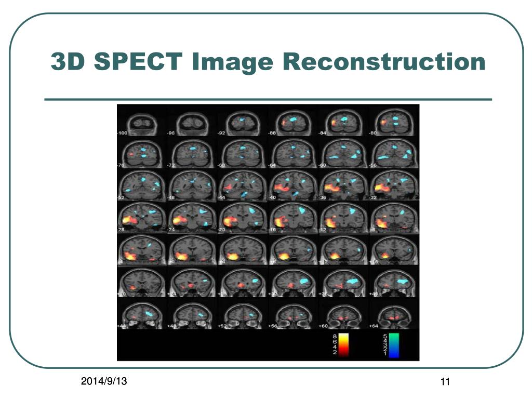This screenshot has height=399, width=532.
Task: Select the brain slice labeled -100
Action: (142, 125)
